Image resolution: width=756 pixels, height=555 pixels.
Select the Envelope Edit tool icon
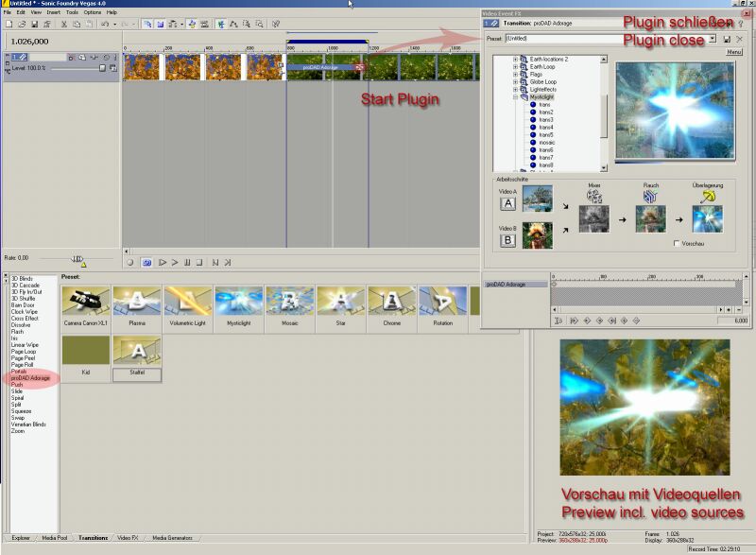click(x=233, y=24)
